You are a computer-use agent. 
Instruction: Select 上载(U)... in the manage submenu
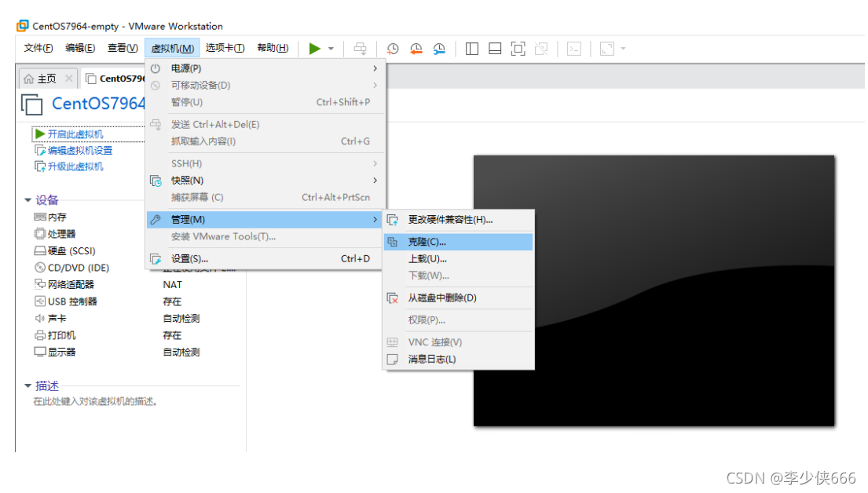coord(459,259)
